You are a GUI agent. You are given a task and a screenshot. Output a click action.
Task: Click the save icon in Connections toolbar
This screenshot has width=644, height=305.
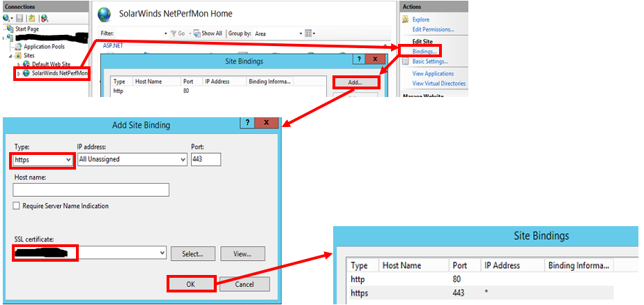(x=20, y=19)
